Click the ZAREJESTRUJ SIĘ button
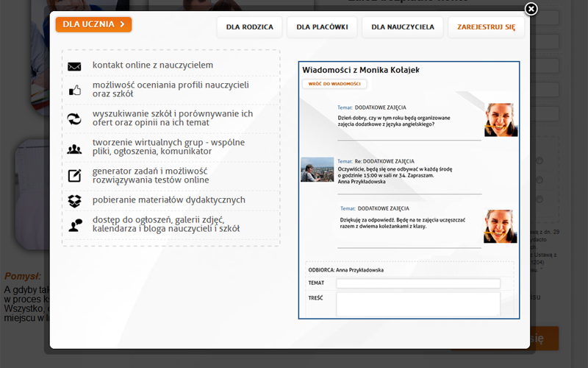The height and width of the screenshot is (368, 588). coord(487,27)
